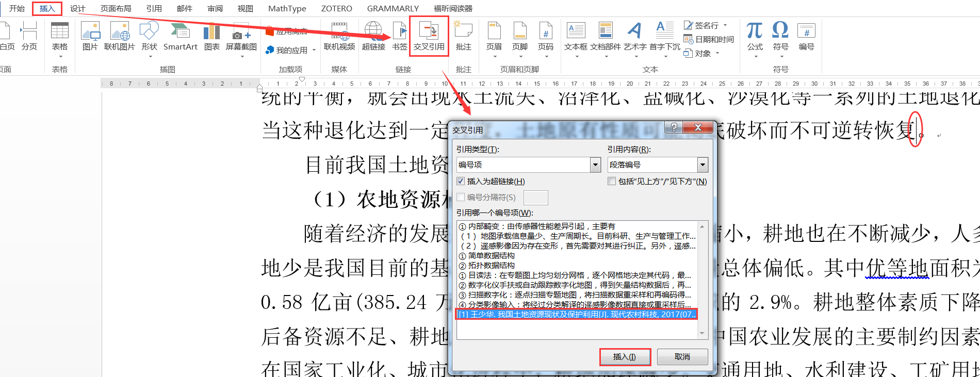Viewport: 980px width, 377px height.
Task: Insert a Comment
Action: click(463, 37)
